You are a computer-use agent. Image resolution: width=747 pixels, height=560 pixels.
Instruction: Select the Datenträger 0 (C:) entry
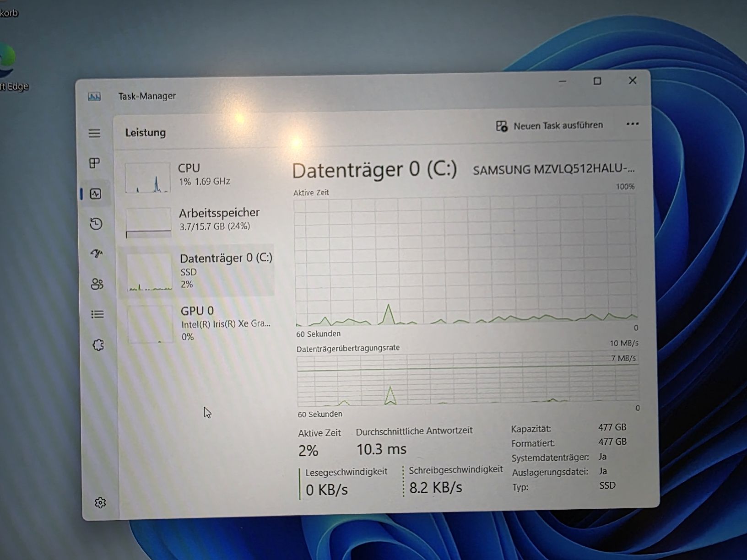(198, 272)
